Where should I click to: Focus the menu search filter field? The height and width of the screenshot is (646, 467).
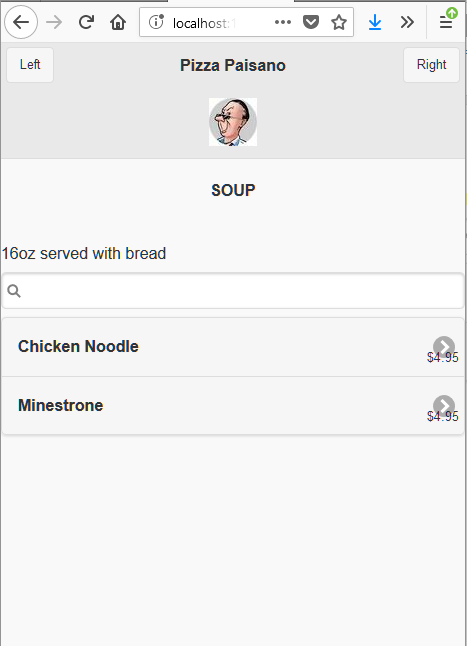[233, 291]
